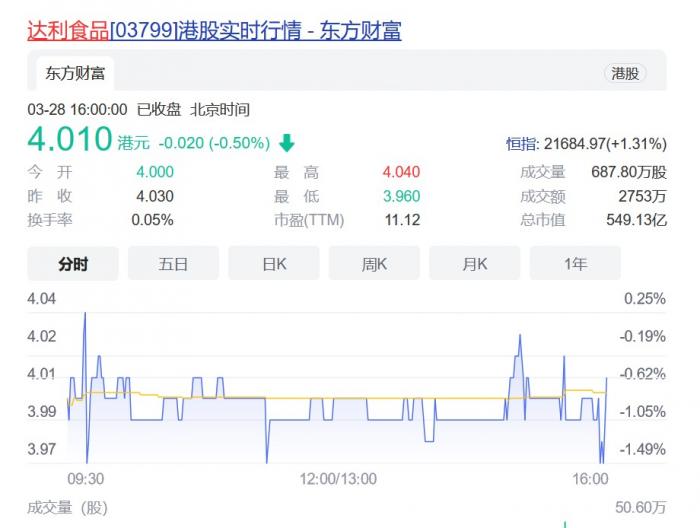
Task: Click the 港元 currency label
Action: pyautogui.click(x=133, y=143)
